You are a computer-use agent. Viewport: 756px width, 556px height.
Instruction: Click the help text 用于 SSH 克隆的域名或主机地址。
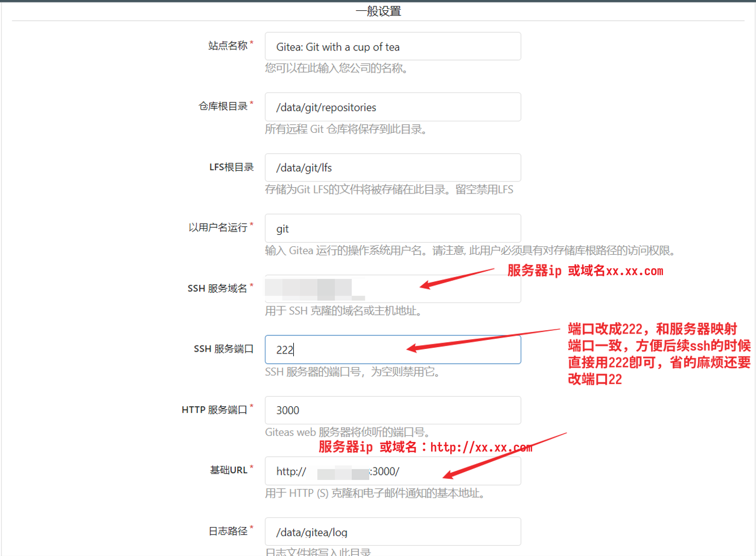[x=343, y=311]
